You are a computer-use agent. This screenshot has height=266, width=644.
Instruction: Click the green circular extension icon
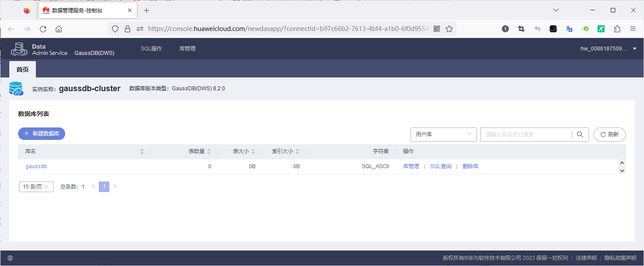(586, 29)
